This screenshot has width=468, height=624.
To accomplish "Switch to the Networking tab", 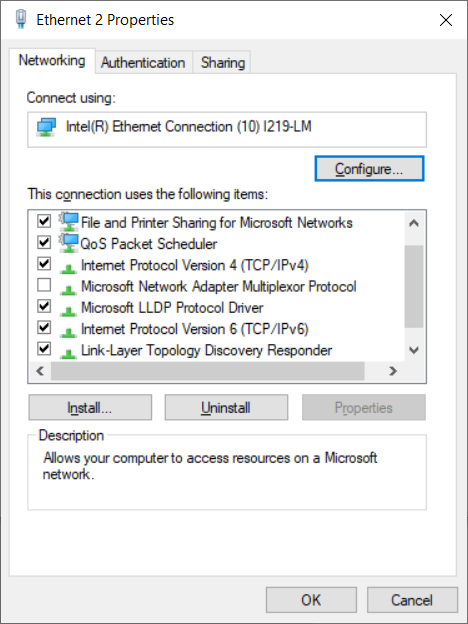I will (x=52, y=61).
